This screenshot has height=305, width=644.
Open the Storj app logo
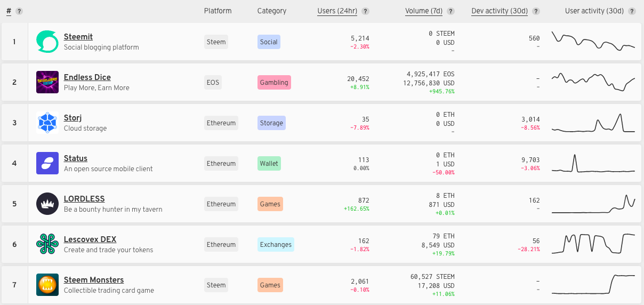(x=47, y=123)
